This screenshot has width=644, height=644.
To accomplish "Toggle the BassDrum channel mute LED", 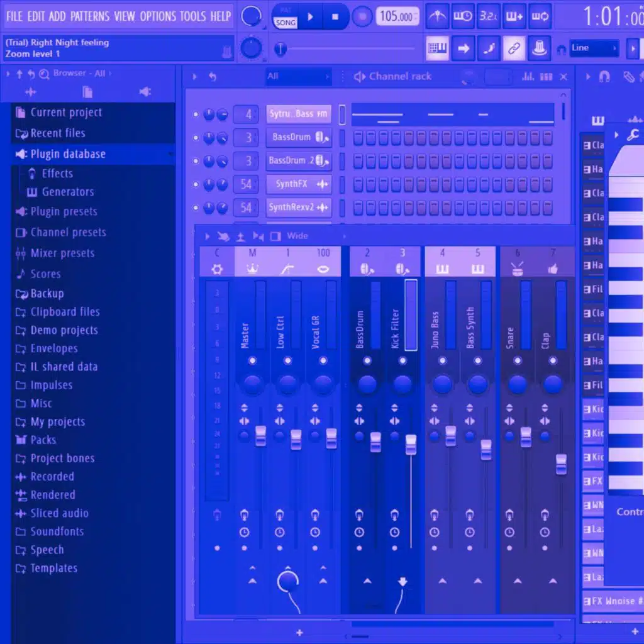I will tap(196, 138).
